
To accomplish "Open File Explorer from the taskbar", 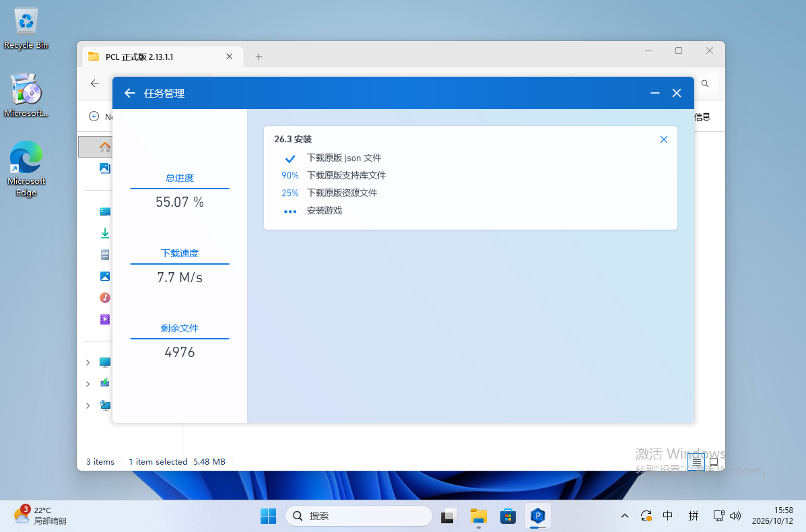I will (x=479, y=516).
